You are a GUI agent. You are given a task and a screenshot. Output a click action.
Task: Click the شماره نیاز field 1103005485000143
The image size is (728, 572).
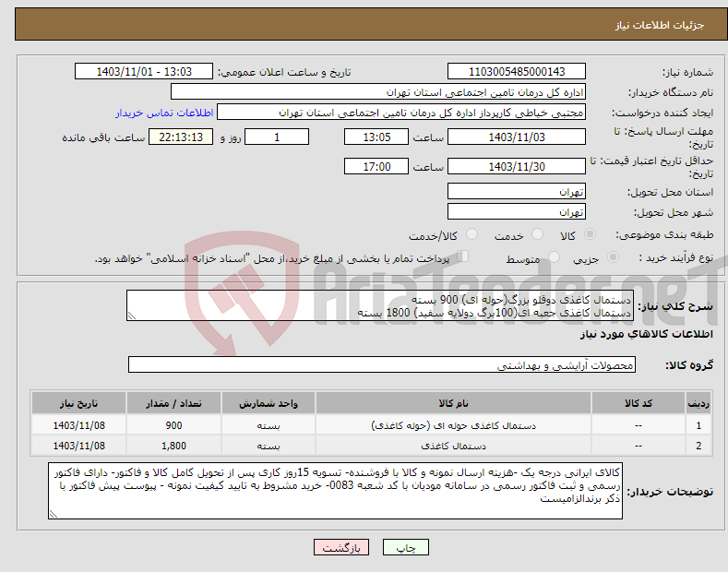[x=517, y=72]
